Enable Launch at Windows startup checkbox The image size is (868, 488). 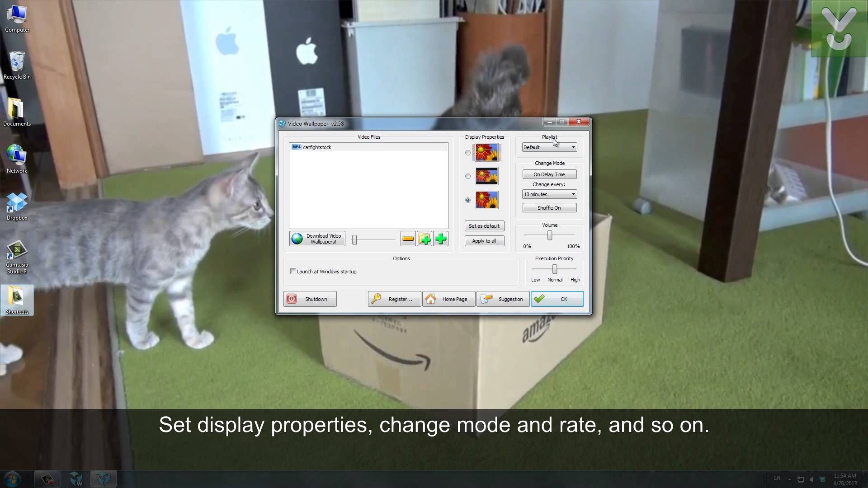click(293, 272)
